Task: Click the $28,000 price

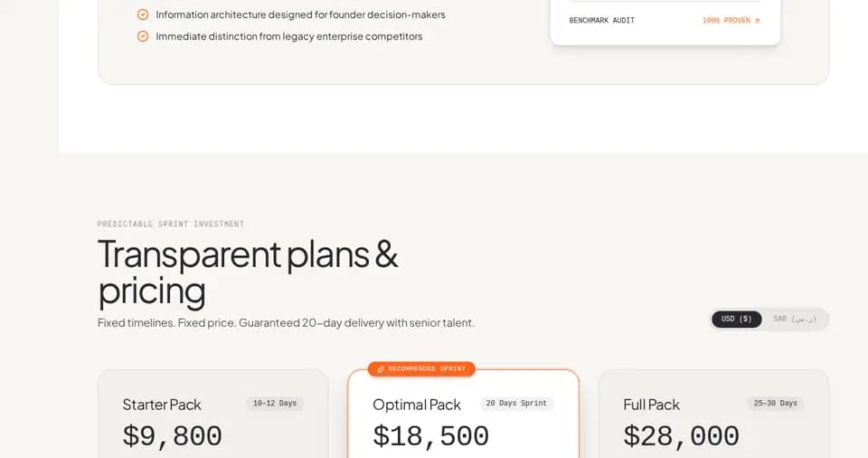Action: [x=682, y=436]
